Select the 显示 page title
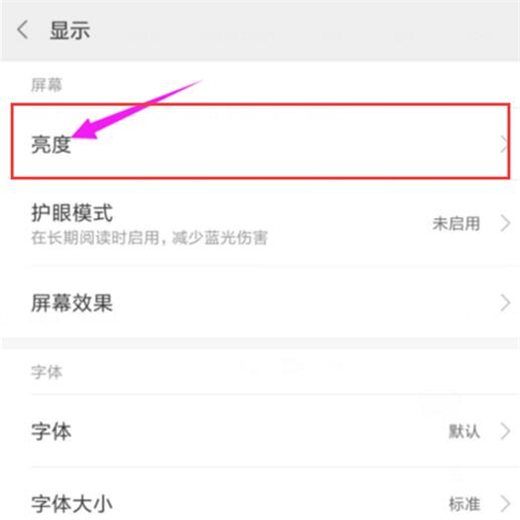 [x=70, y=30]
